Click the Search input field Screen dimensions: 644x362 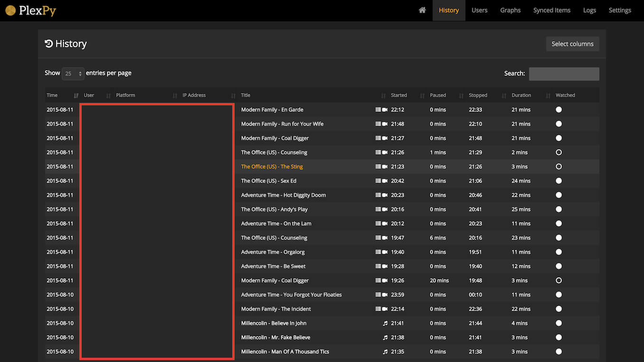tap(564, 74)
